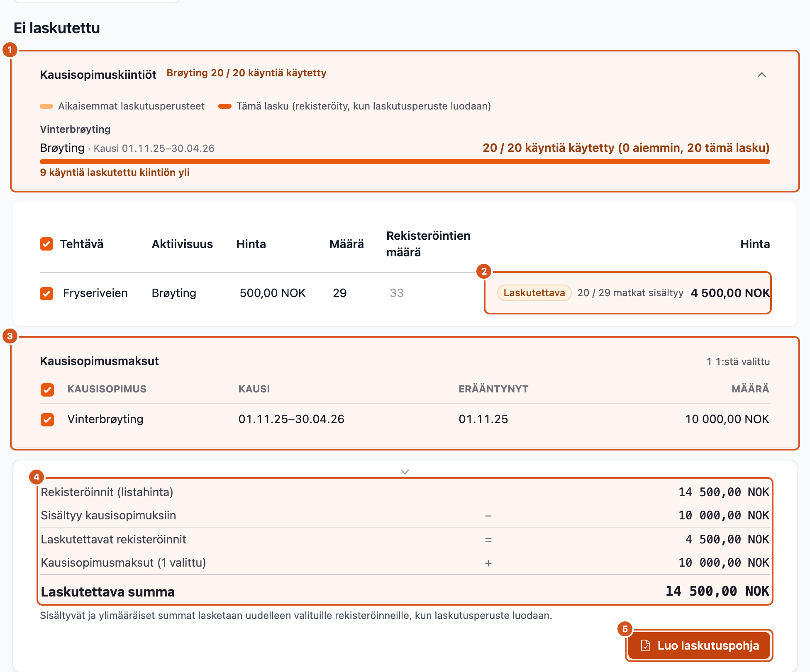810x672 pixels.
Task: Toggle the KAUSISOPIMUS header checkbox
Action: pos(47,390)
